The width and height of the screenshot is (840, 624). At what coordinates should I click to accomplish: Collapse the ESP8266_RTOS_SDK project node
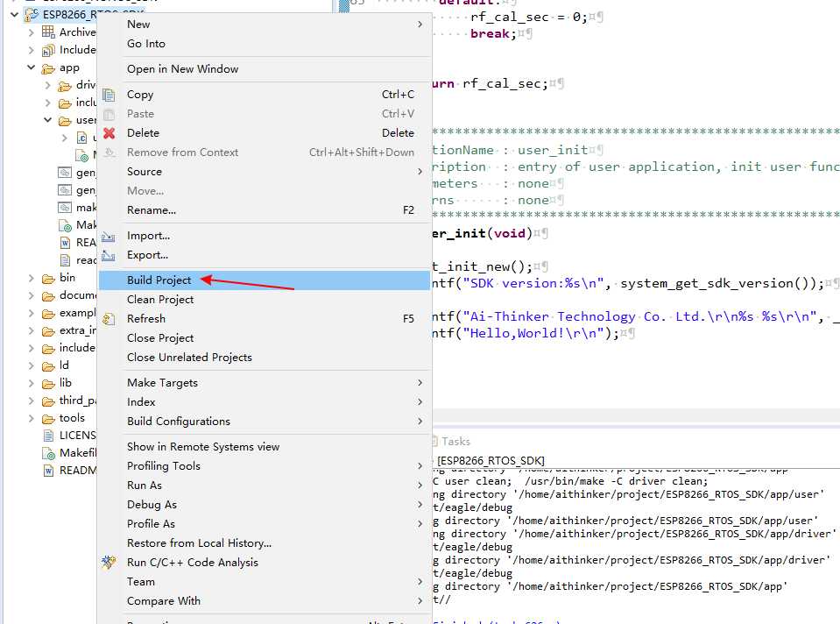(15, 14)
